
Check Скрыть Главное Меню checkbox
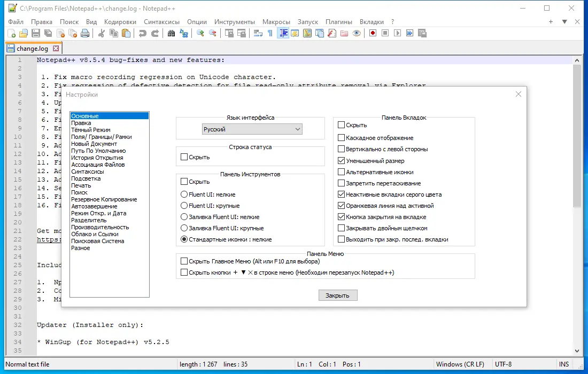[x=184, y=261]
